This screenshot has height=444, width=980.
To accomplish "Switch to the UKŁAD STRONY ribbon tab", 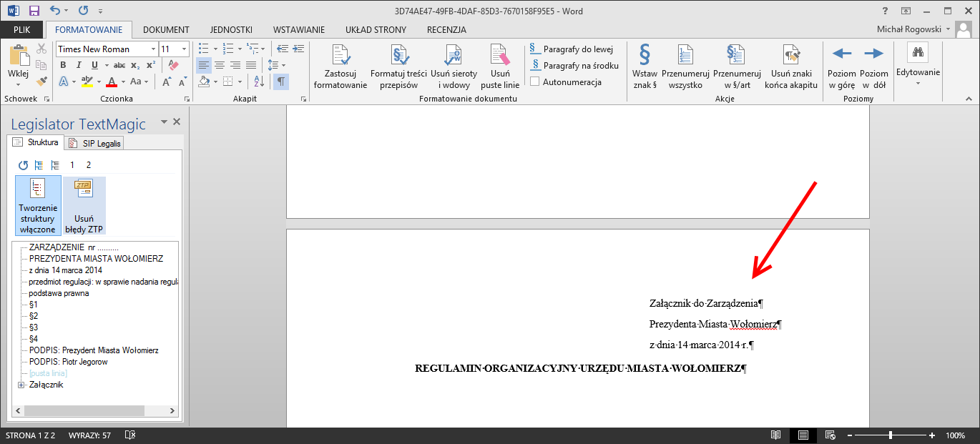I will (x=376, y=29).
